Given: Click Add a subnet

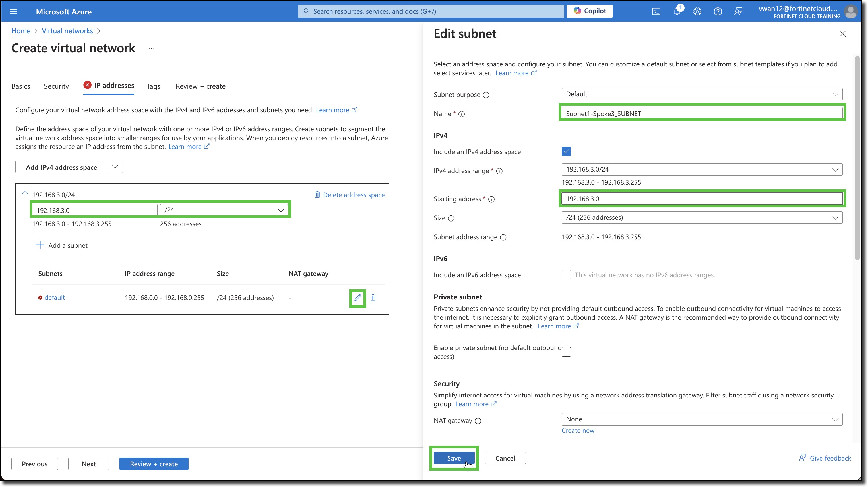Looking at the screenshot, I should point(62,245).
